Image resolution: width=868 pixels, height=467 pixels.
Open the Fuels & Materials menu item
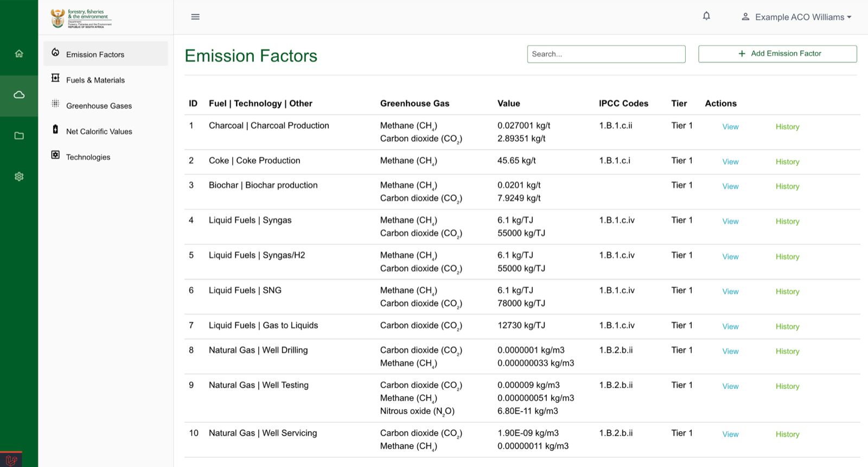pyautogui.click(x=106, y=80)
